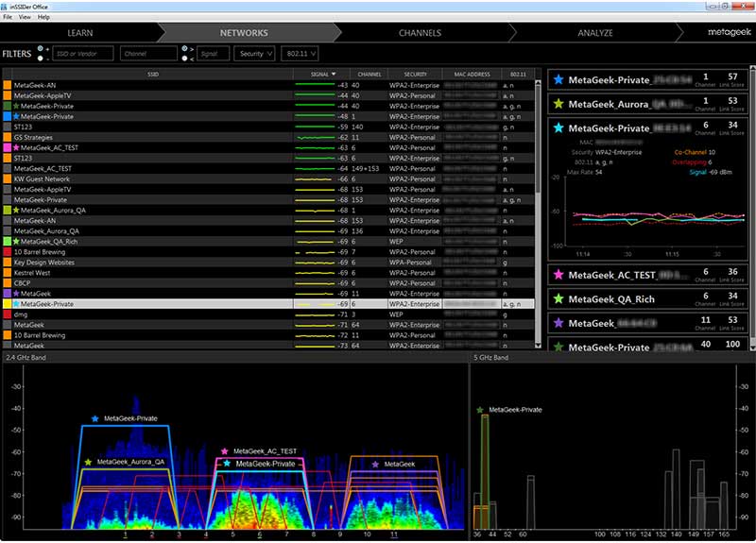The width and height of the screenshot is (756, 543).
Task: Open the Security filter dropdown
Action: point(254,54)
